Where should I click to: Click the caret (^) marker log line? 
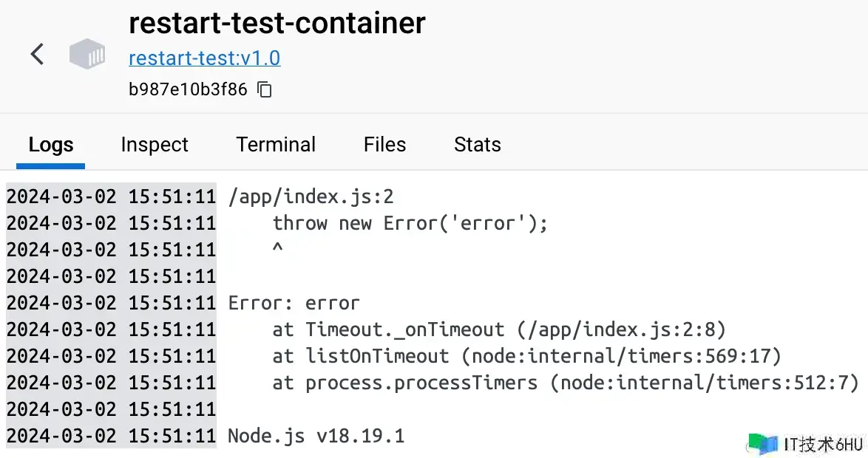click(x=278, y=250)
